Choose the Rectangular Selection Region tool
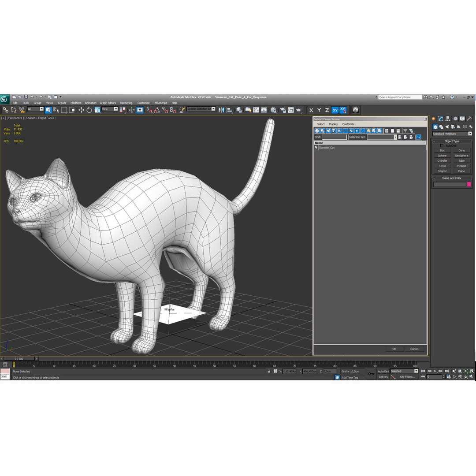This screenshot has height=476, width=476. click(x=64, y=110)
